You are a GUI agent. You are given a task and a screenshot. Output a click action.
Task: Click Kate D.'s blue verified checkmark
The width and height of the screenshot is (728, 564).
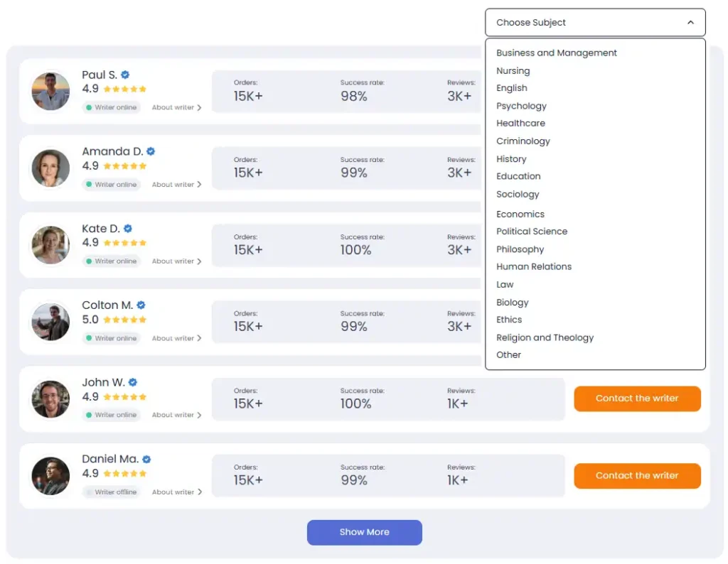pyautogui.click(x=128, y=229)
